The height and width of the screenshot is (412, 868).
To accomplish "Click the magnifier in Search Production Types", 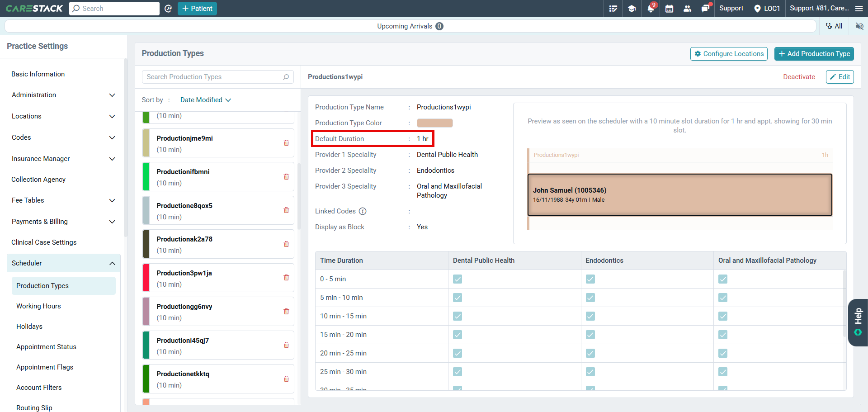I will click(286, 77).
